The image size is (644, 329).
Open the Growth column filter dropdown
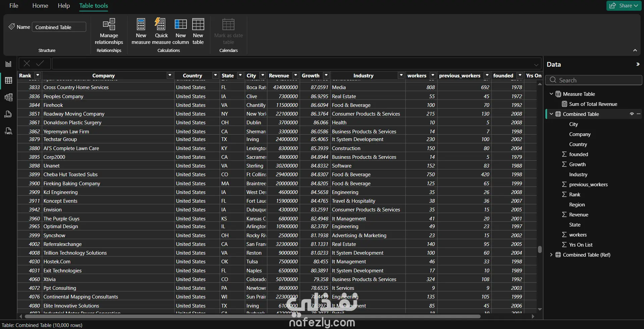point(326,75)
